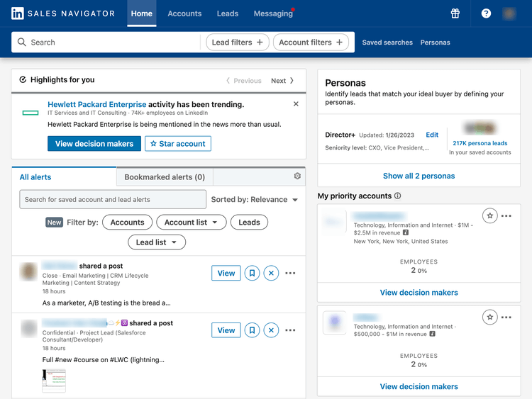Open the LWC post image thumbnail
532x399 pixels.
coord(54,381)
